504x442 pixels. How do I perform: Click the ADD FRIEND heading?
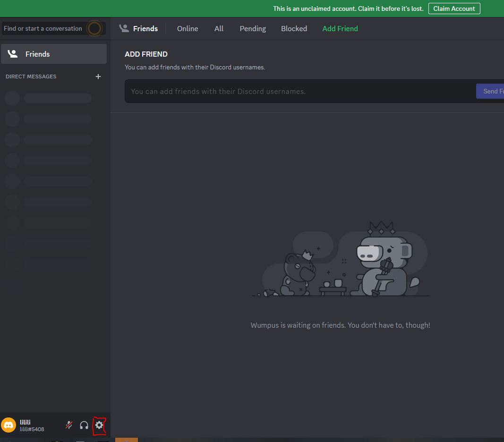tap(146, 54)
